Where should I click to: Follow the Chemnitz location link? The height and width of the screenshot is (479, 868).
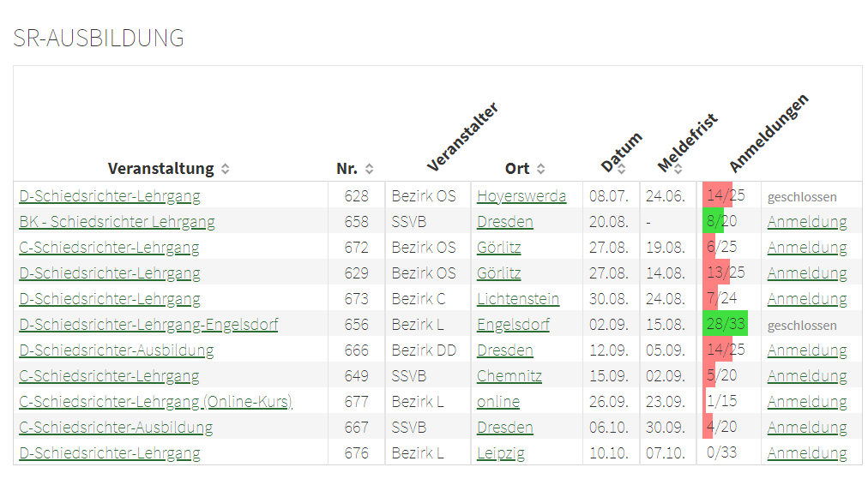click(x=509, y=376)
